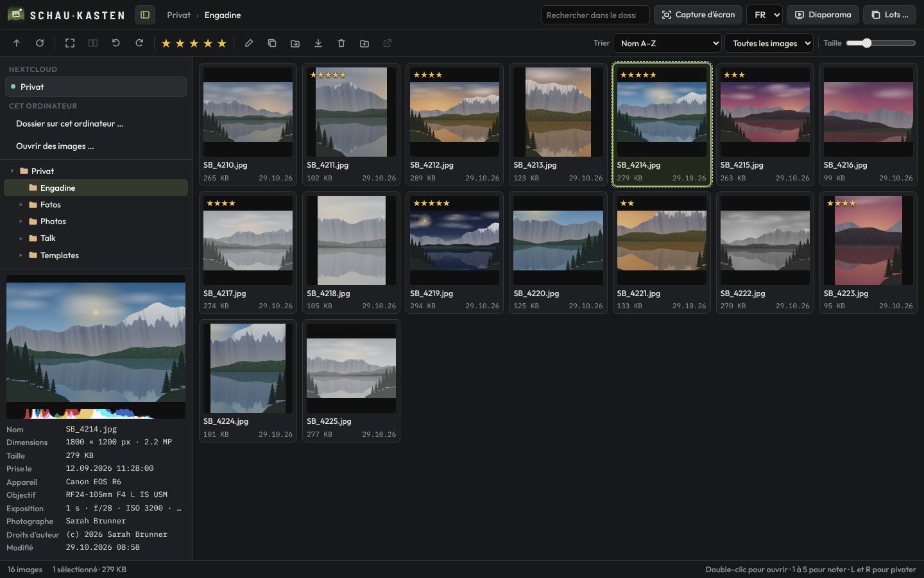Select Privat under Nextcloud

point(96,87)
